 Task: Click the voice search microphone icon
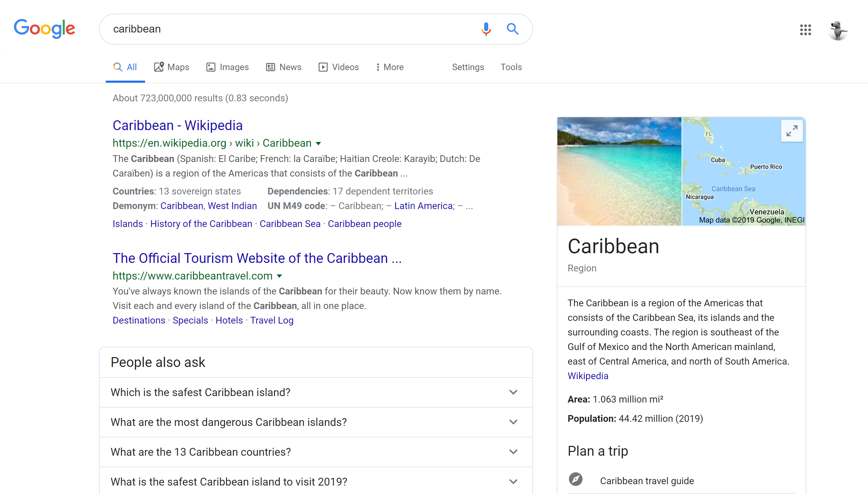click(486, 29)
